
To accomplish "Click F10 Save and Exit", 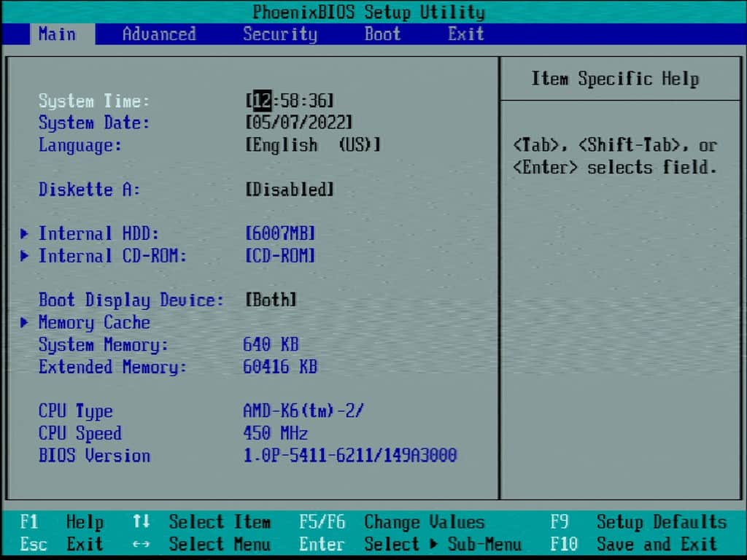I will coord(634,544).
